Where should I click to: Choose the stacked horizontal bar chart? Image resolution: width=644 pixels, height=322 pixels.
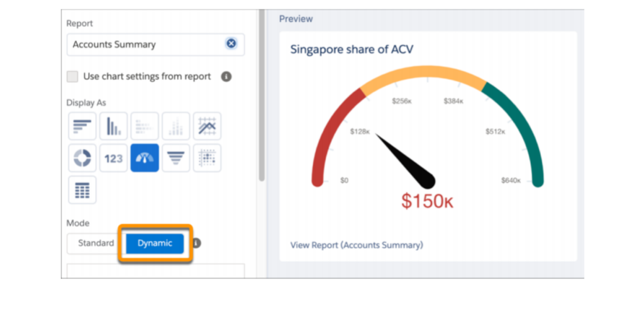click(145, 126)
